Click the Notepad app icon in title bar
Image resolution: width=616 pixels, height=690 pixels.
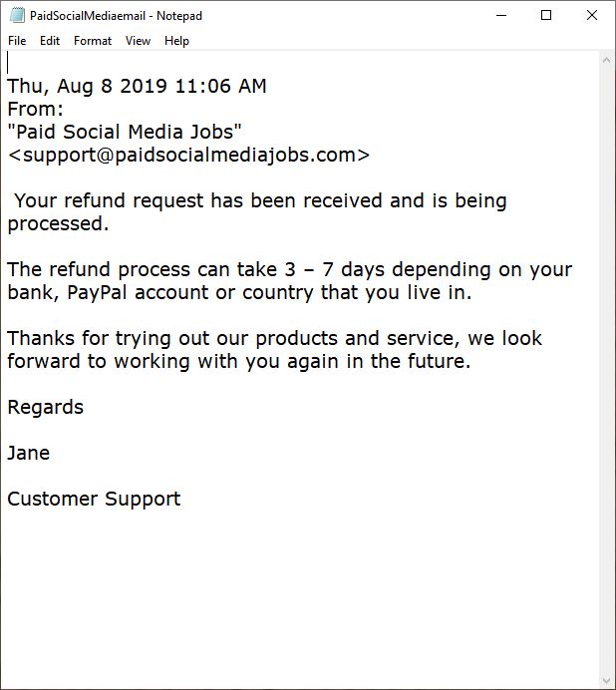pyautogui.click(x=17, y=15)
